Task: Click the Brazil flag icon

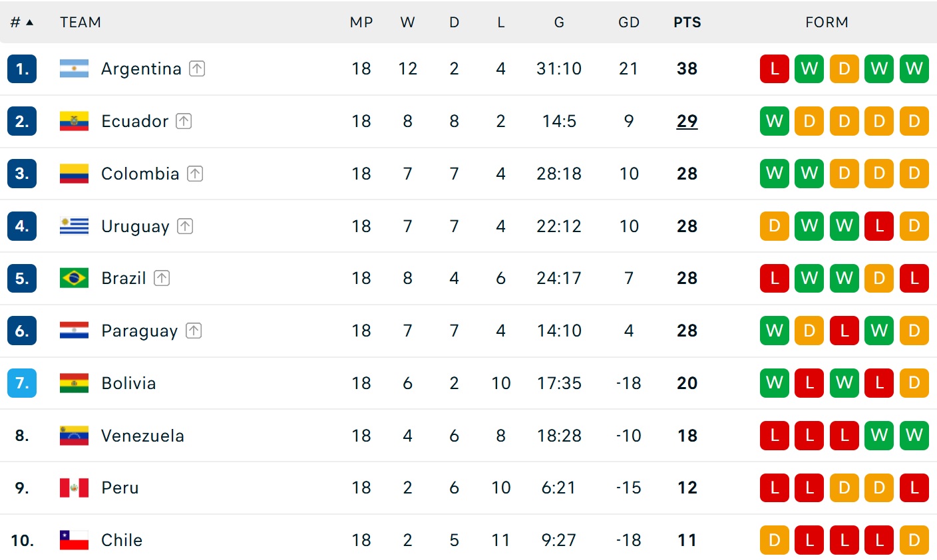Action: (x=74, y=278)
